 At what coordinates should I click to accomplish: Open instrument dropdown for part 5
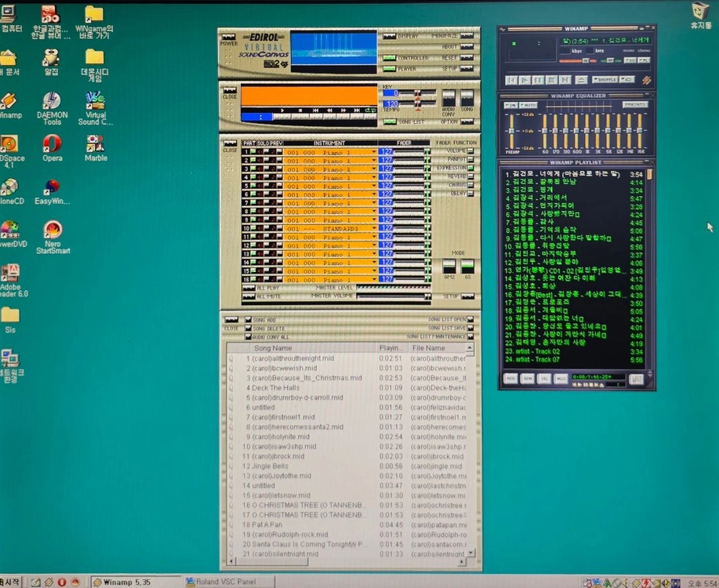(x=374, y=186)
